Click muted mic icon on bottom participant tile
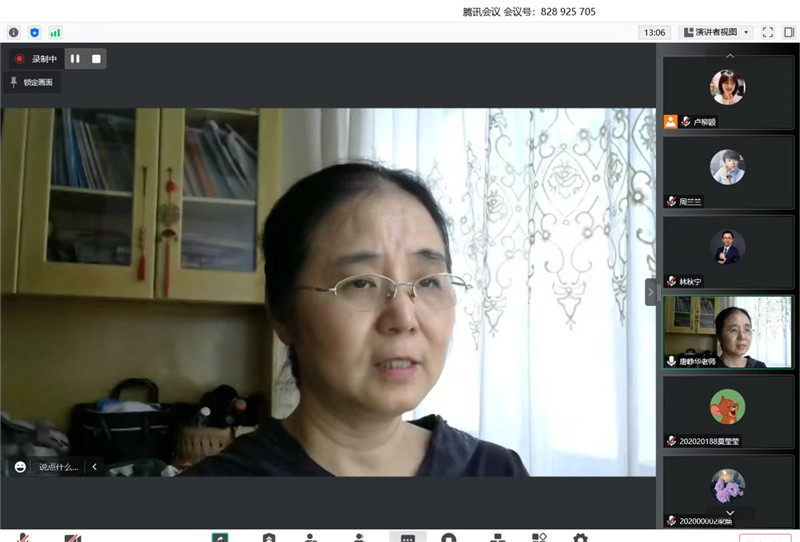Image resolution: width=800 pixels, height=542 pixels. (671, 521)
